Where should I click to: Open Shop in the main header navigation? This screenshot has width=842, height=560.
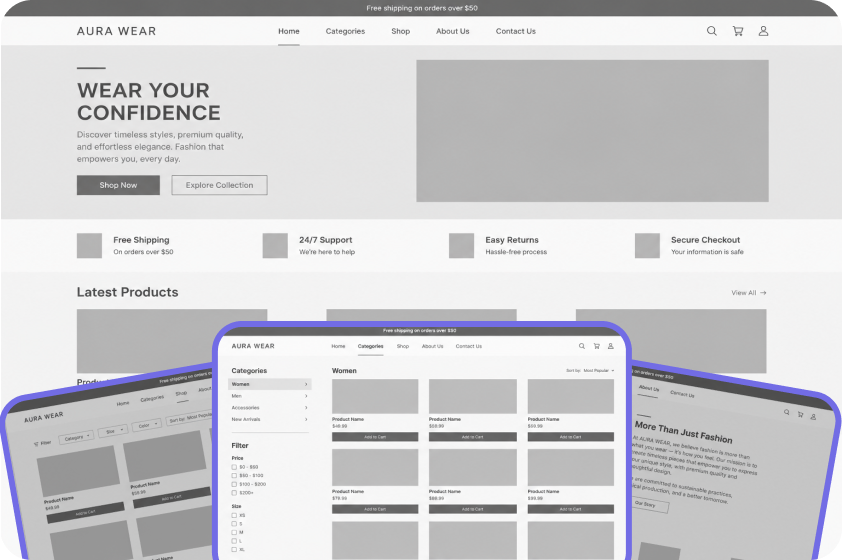pos(401,31)
